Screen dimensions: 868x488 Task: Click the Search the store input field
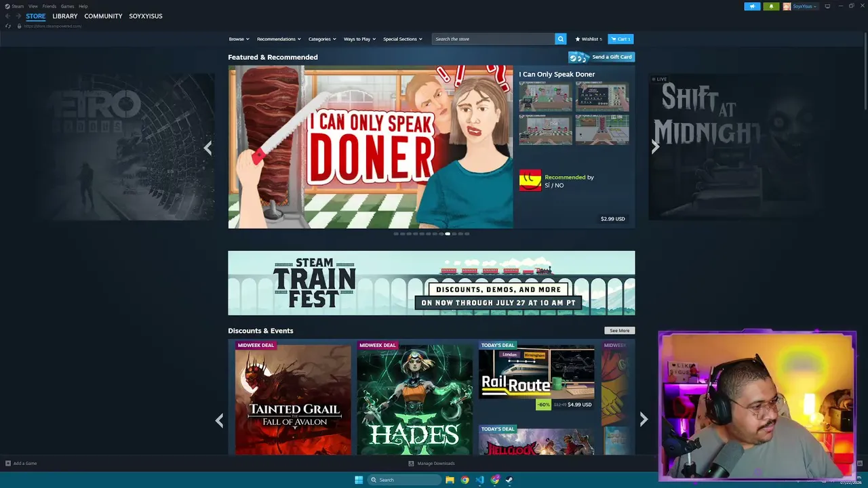(x=494, y=39)
